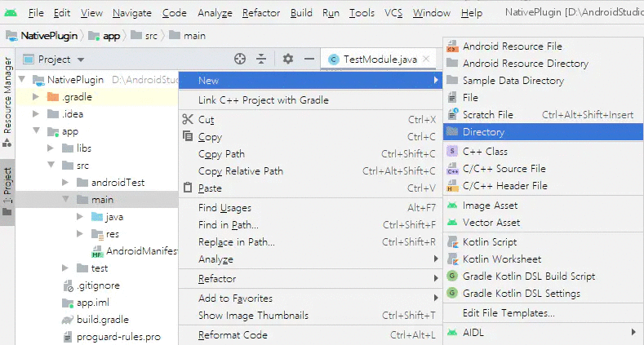Click the Copy icon in context menu

point(186,137)
